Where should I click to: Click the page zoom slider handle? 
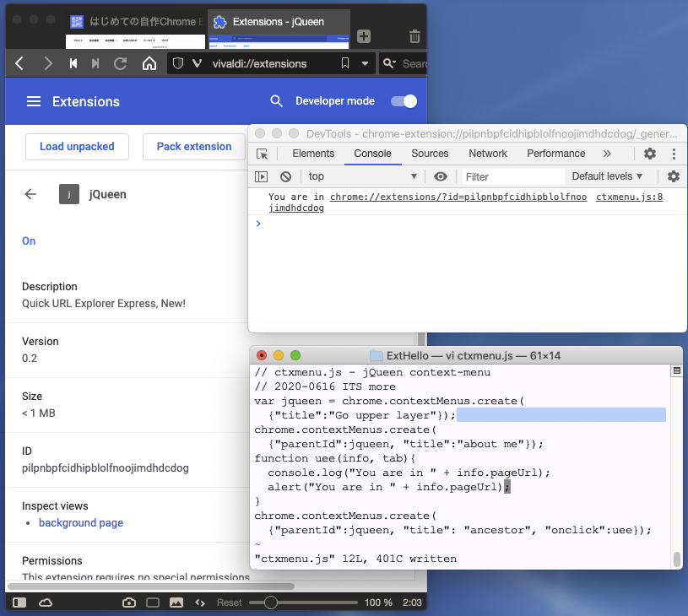click(x=271, y=602)
